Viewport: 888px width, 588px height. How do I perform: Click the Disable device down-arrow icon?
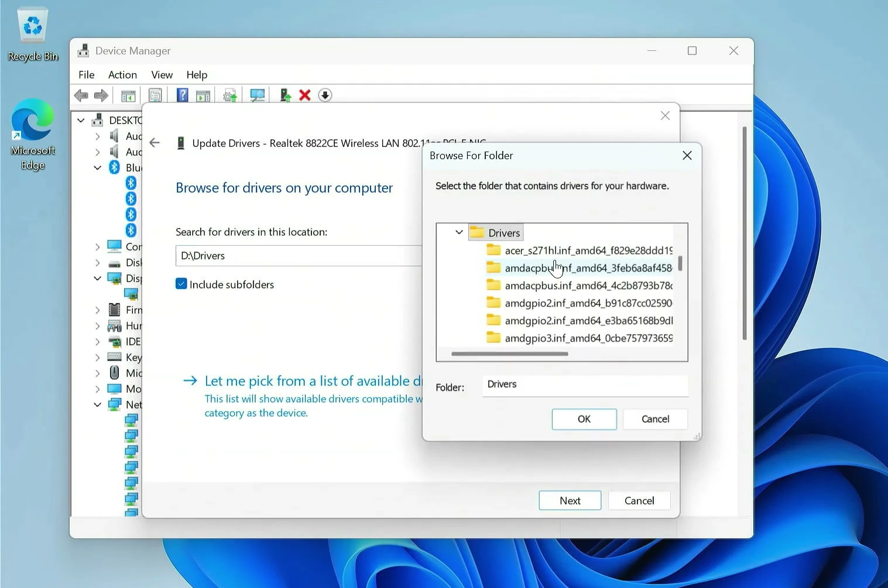coord(325,95)
